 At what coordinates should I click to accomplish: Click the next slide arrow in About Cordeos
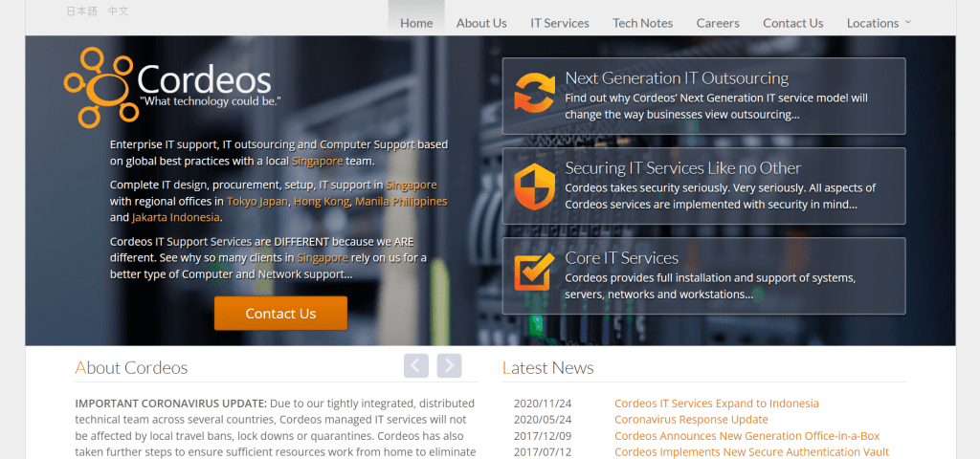450,366
